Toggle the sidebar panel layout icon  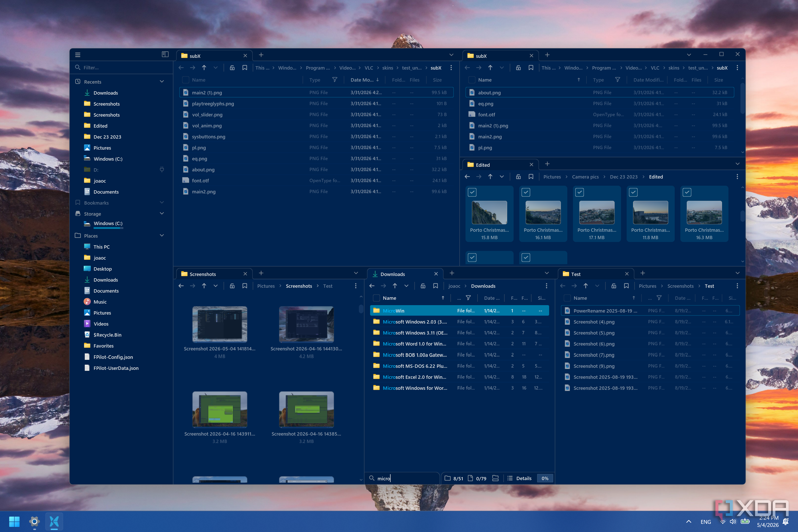pyautogui.click(x=165, y=55)
